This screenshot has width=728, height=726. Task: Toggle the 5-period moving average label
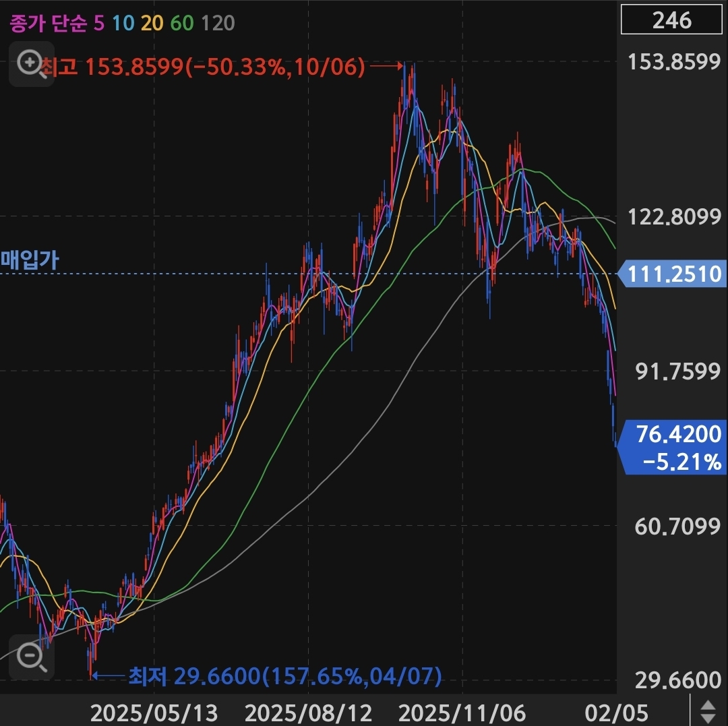point(99,23)
